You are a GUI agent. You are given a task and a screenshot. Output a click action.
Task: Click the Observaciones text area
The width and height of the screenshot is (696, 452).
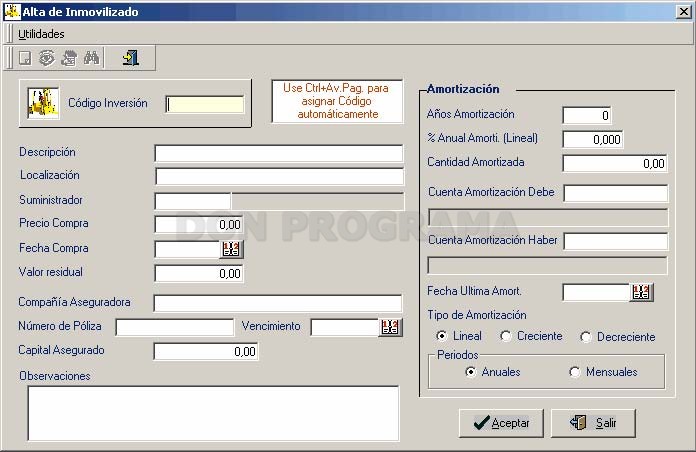(214, 413)
